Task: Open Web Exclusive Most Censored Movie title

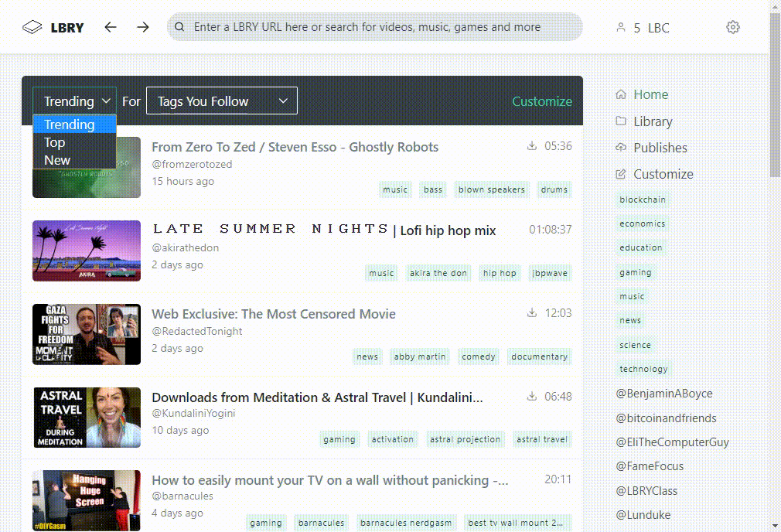Action: [274, 314]
